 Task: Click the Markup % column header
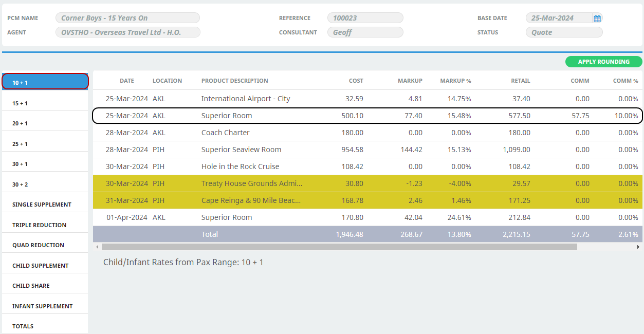(455, 81)
